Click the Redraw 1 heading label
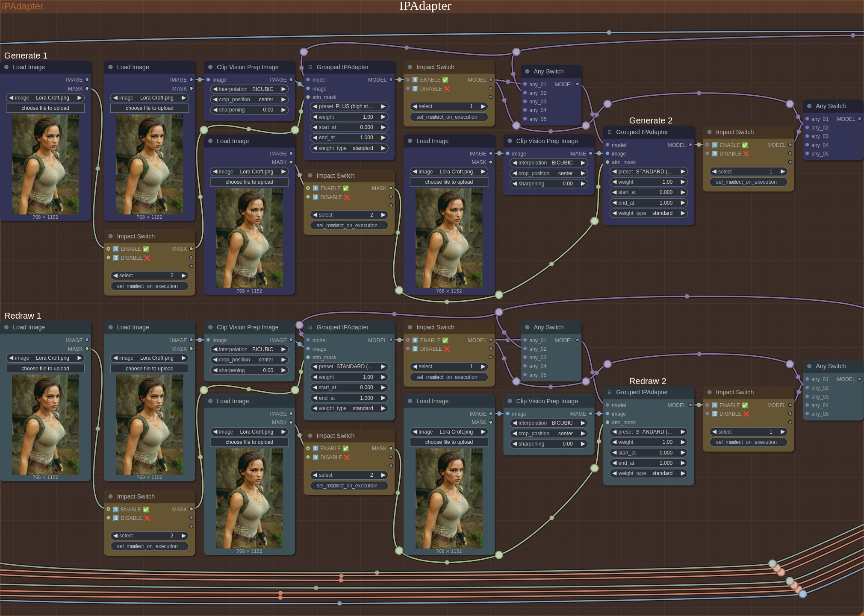This screenshot has height=616, width=864. [23, 316]
